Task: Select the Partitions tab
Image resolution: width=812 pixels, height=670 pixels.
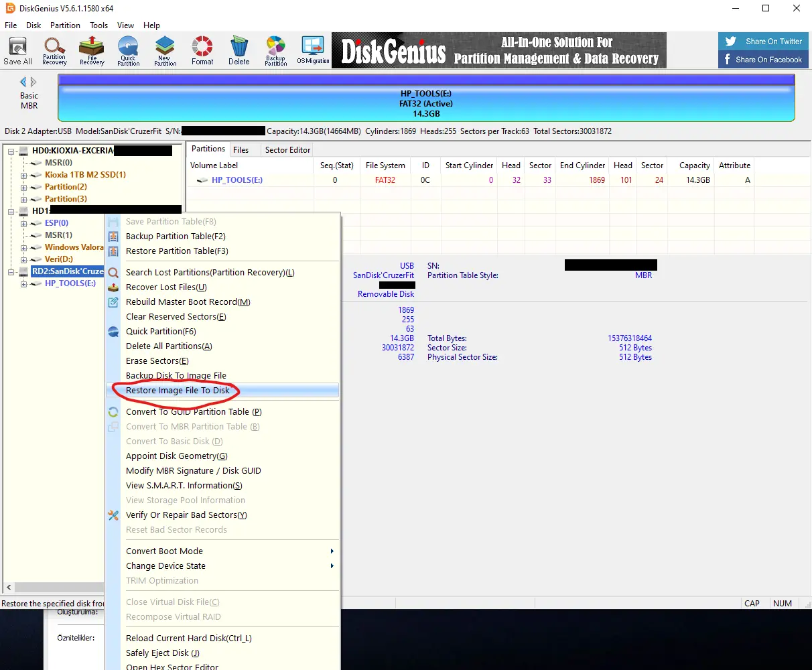Action: point(208,149)
